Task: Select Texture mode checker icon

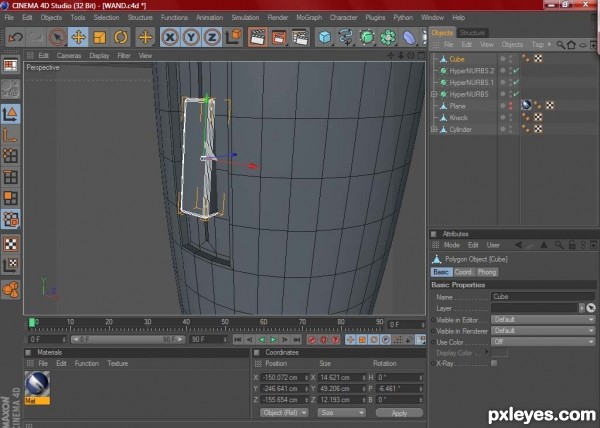Action: (x=10, y=244)
